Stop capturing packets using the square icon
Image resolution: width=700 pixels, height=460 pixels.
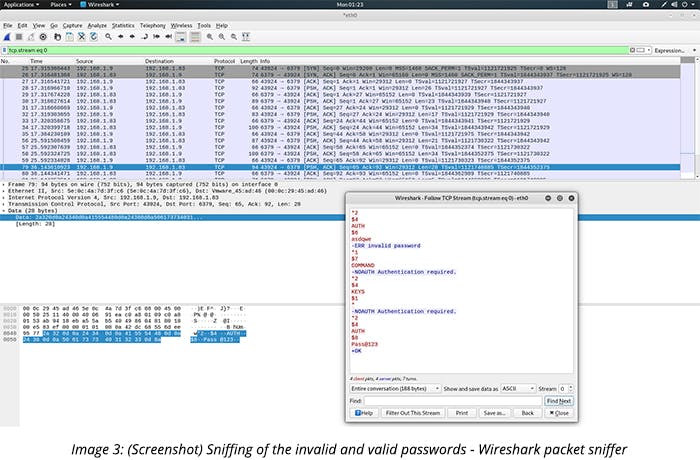coord(19,37)
